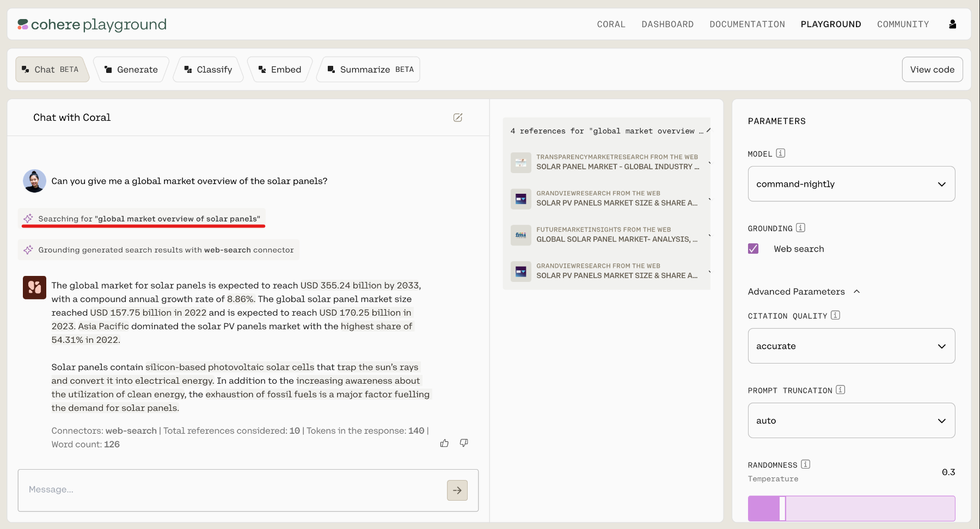980x529 pixels.
Task: Click the Message input field
Action: [x=232, y=490]
